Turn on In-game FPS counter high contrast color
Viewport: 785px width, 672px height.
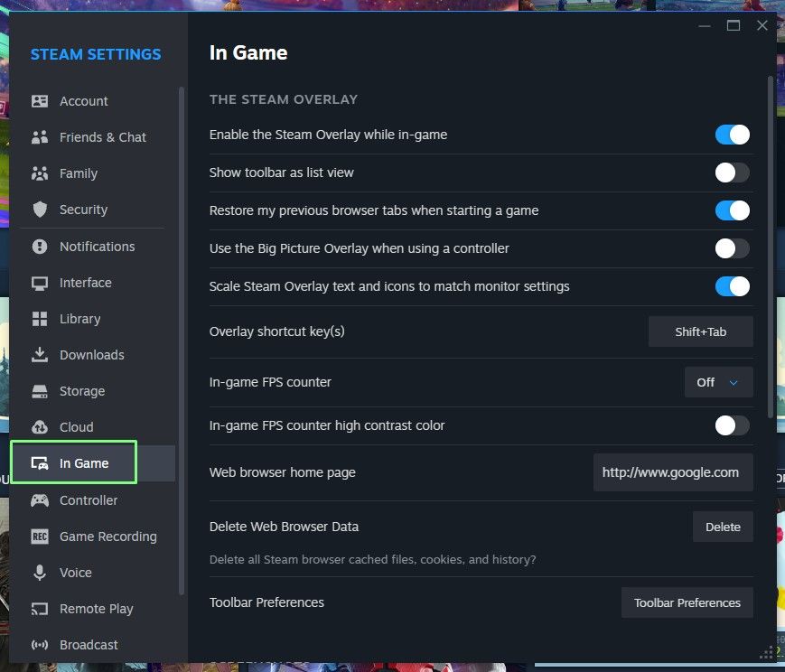click(732, 425)
